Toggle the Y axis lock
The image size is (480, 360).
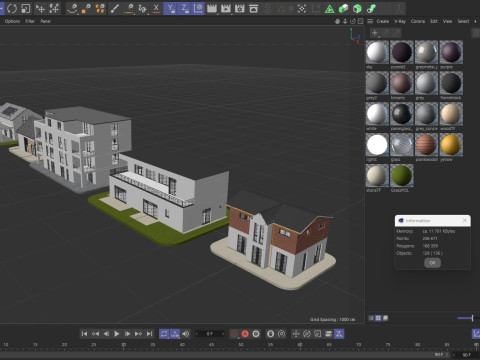point(171,9)
